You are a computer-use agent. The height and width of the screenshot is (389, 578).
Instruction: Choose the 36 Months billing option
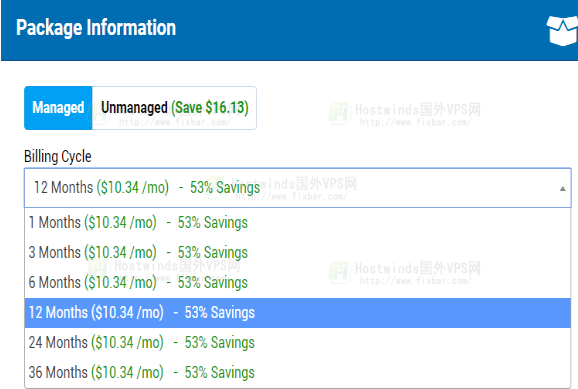tap(297, 372)
